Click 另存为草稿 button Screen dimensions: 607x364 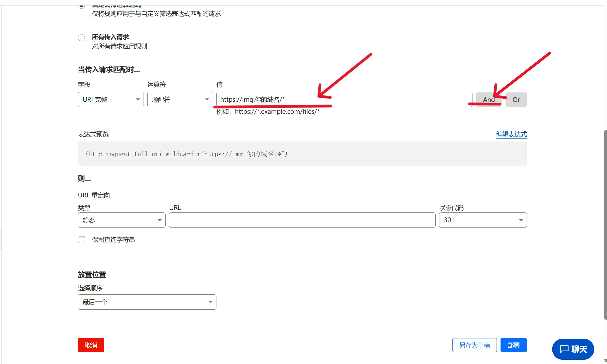[x=474, y=345]
